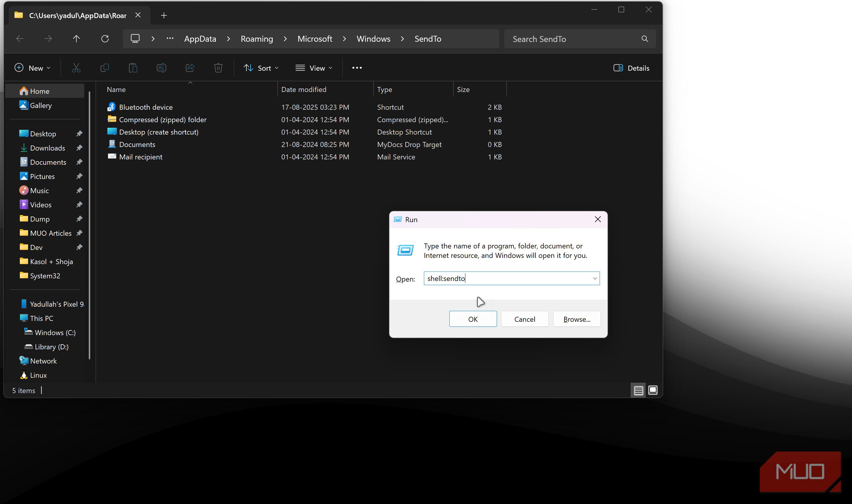Screen dimensions: 852x504
Task: Select the Cut icon in the toolbar
Action: (76, 68)
